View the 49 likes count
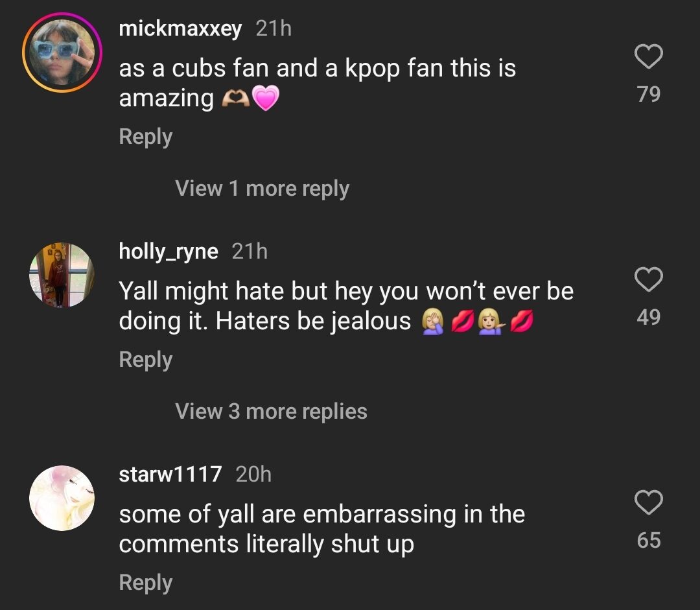700x610 pixels. tap(648, 317)
